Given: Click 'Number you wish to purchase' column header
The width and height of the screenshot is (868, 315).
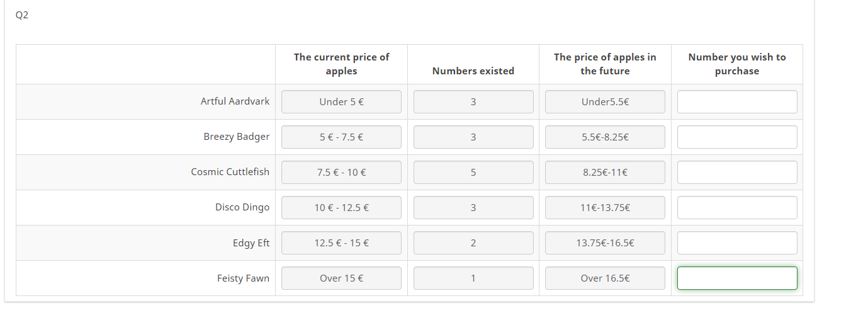Looking at the screenshot, I should (737, 64).
